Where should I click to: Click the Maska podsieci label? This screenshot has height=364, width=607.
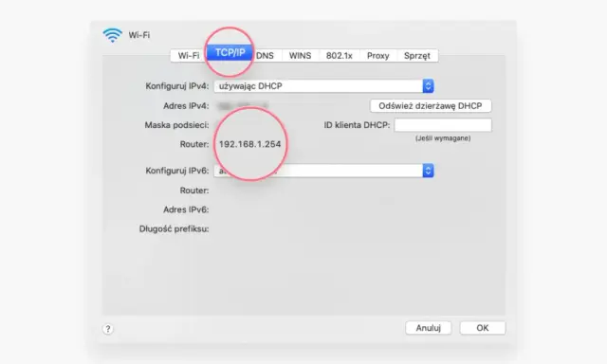176,125
